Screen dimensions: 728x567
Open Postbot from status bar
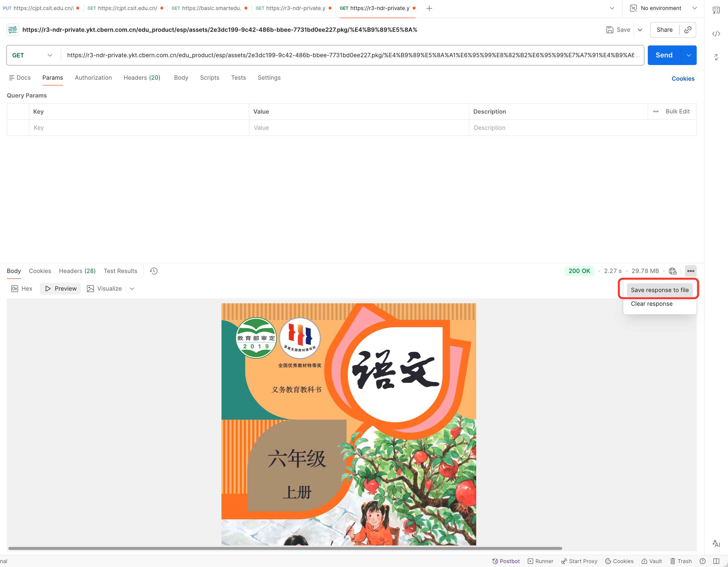click(506, 561)
